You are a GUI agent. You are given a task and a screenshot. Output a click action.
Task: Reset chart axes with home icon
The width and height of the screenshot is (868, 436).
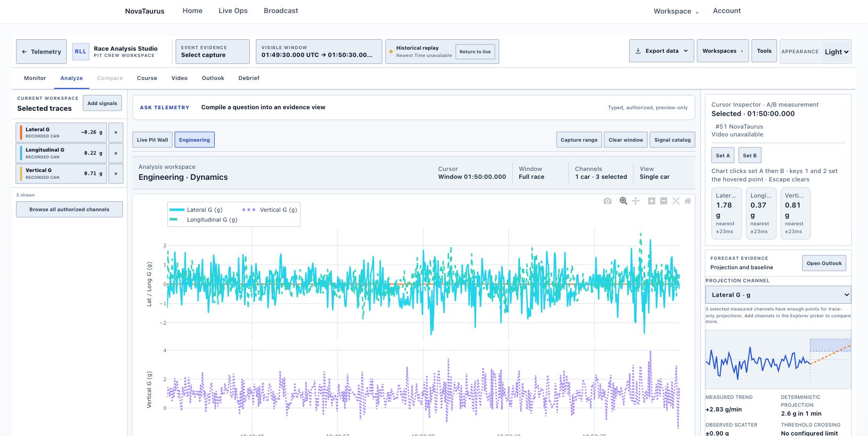tap(688, 201)
